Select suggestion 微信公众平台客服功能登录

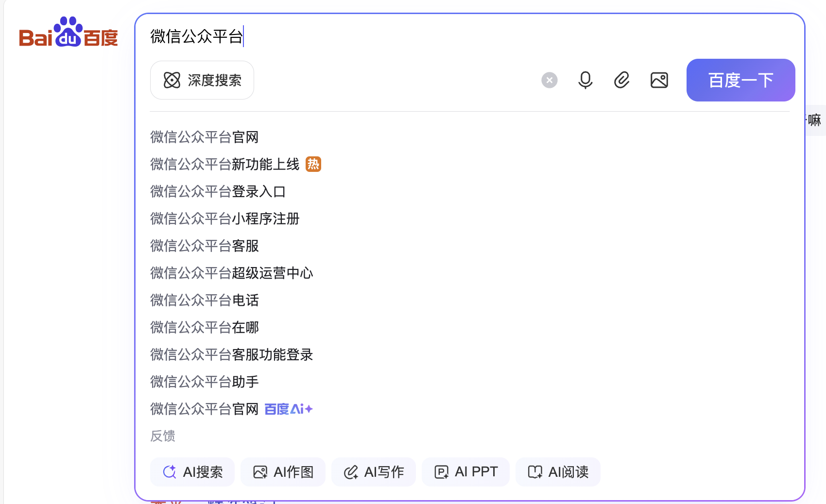[232, 354]
